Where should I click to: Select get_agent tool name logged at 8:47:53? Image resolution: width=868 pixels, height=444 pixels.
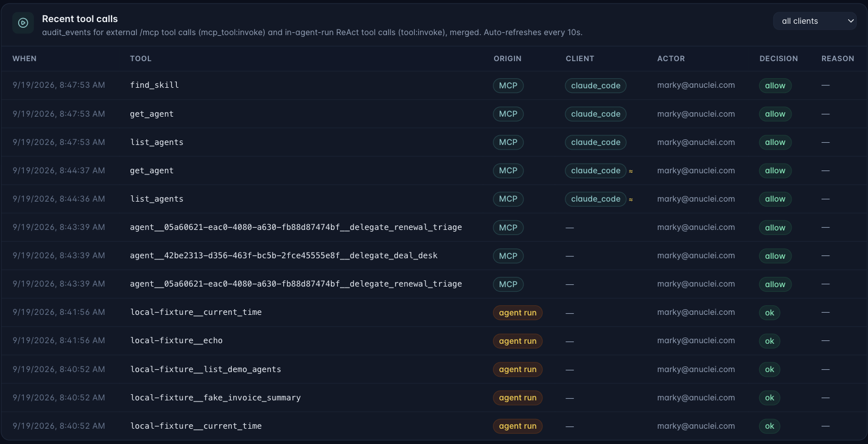coord(152,114)
